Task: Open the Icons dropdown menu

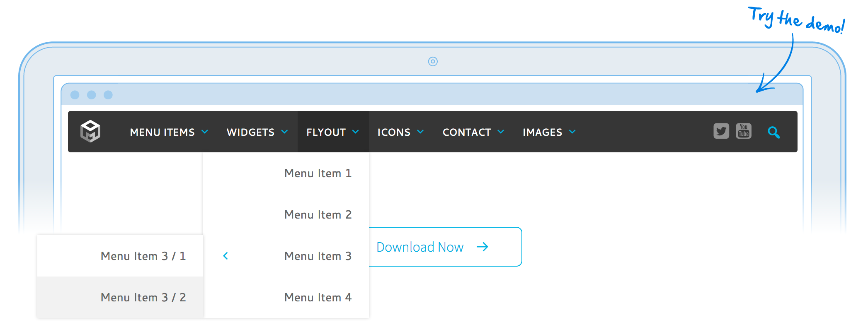Action: (x=400, y=132)
